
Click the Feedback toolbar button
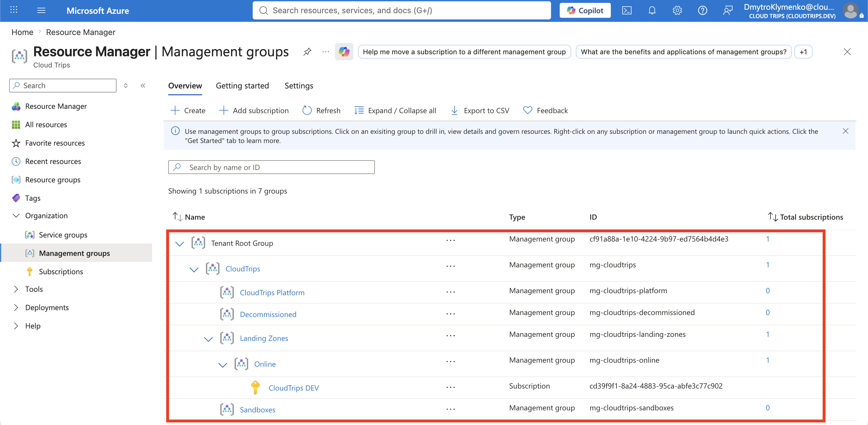[x=545, y=111]
